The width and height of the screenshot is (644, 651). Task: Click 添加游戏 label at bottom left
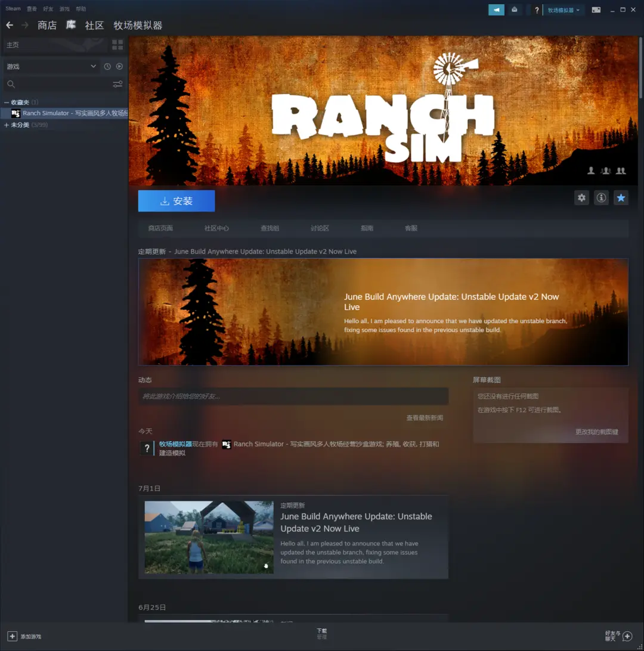(x=31, y=637)
